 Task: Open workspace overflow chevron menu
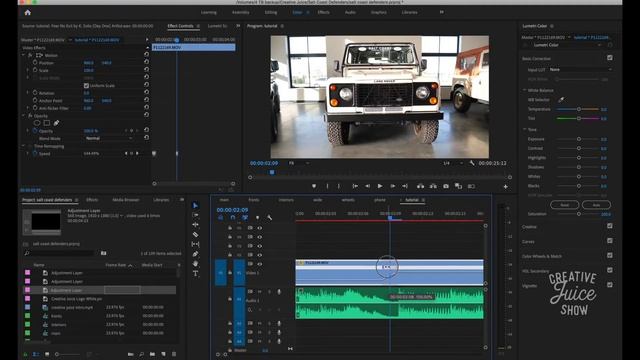click(x=441, y=12)
